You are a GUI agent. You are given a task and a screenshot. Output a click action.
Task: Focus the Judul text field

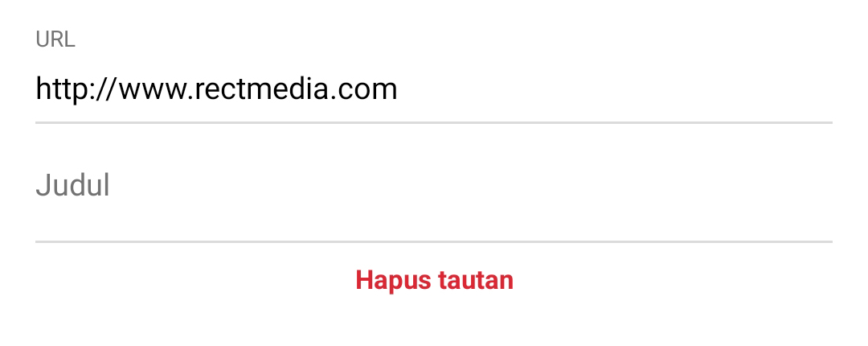pos(433,187)
